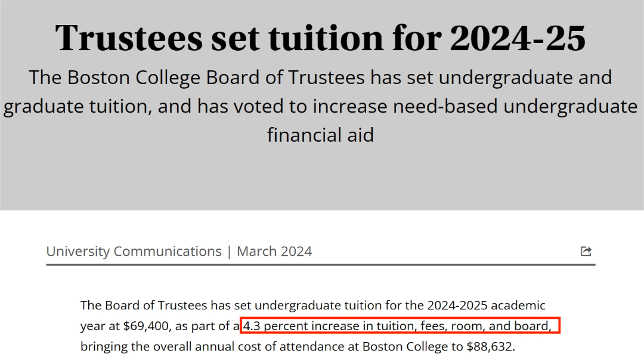Click the horizontal divider line under the byline

click(321, 265)
